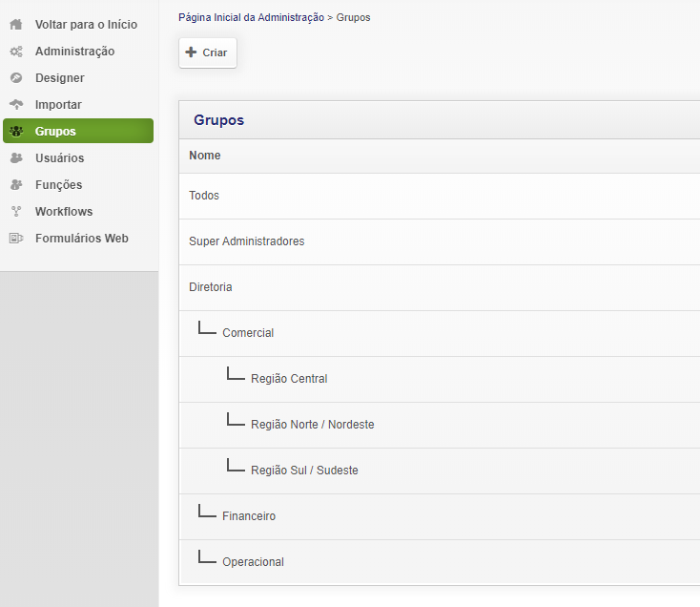Viewport: 700px width, 607px height.
Task: Open the Super Administradores group
Action: pos(246,241)
